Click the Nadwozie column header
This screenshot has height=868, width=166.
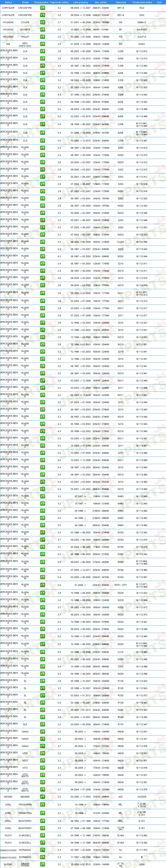point(121,2)
